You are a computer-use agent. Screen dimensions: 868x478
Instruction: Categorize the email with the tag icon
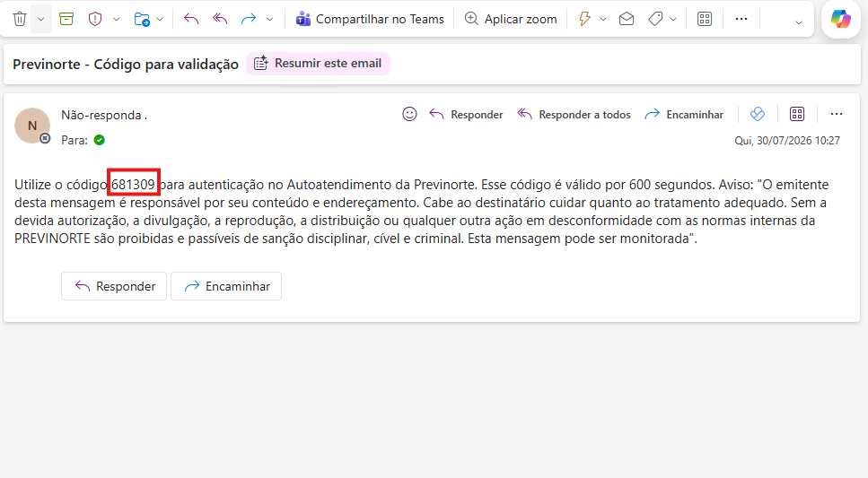[655, 19]
